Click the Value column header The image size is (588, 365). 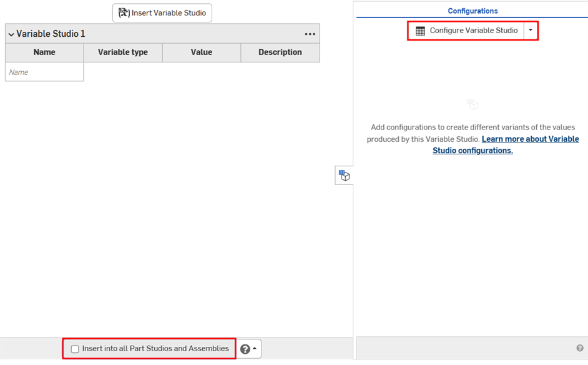coord(202,52)
